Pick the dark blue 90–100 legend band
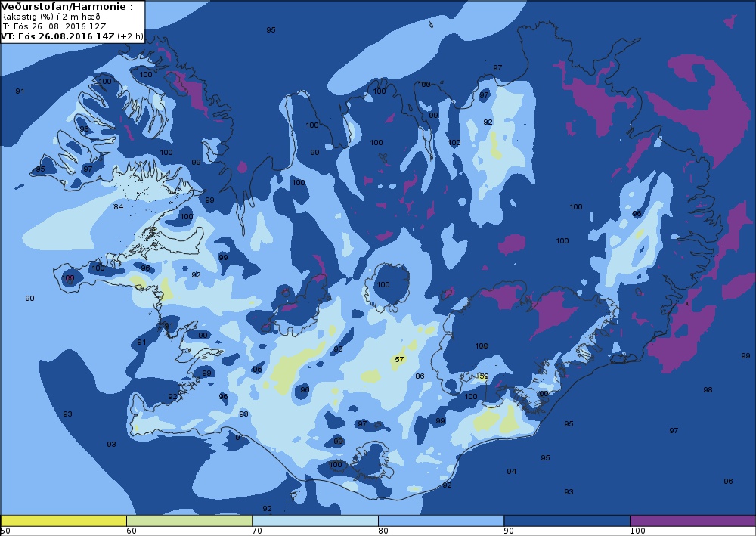Screen dimensions: 756x536 pyautogui.click(x=567, y=521)
